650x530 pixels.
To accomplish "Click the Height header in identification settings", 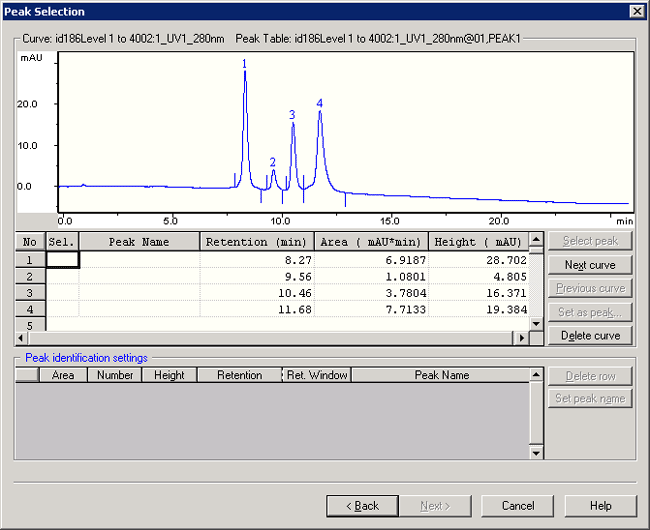I will coord(169,375).
